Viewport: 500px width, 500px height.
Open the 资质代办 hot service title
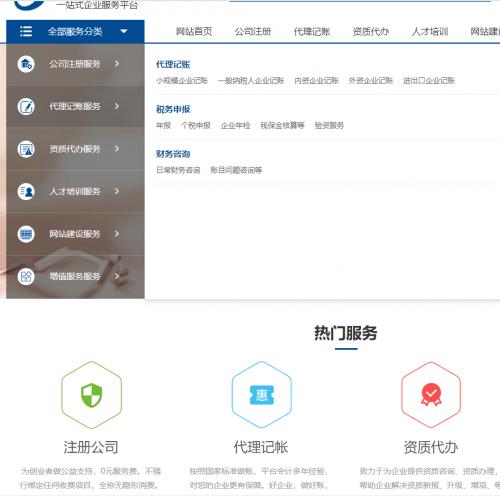click(431, 447)
